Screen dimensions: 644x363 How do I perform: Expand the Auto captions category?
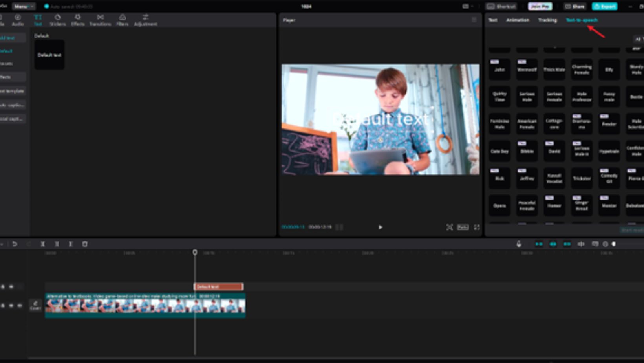tap(13, 105)
